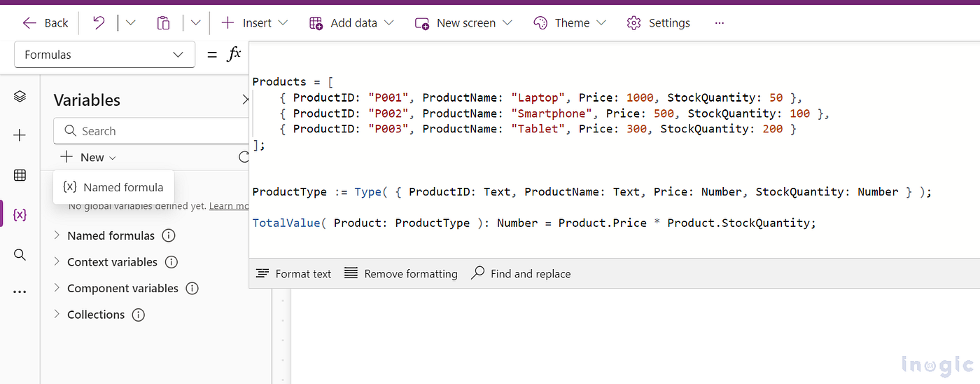Viewport: 980px width, 384px height.
Task: Open Find and replace
Action: (521, 273)
